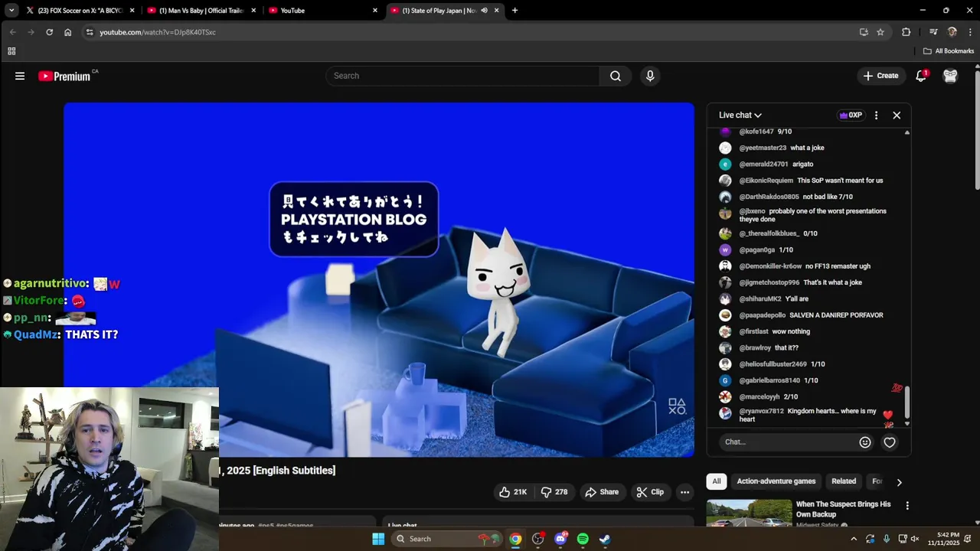Image resolution: width=980 pixels, height=551 pixels.
Task: Open Discord from the taskbar
Action: (560, 539)
